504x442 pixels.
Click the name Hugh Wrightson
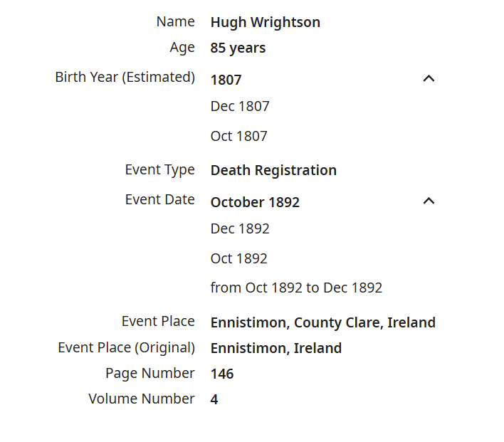coord(266,23)
